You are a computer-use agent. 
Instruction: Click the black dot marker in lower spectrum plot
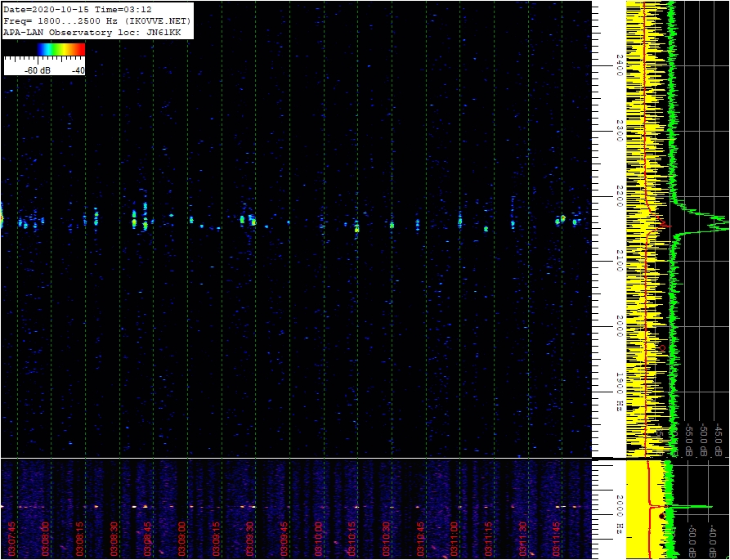pos(662,516)
